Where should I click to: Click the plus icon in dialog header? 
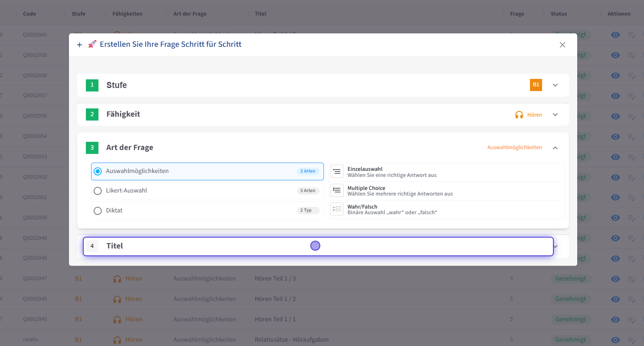click(79, 45)
